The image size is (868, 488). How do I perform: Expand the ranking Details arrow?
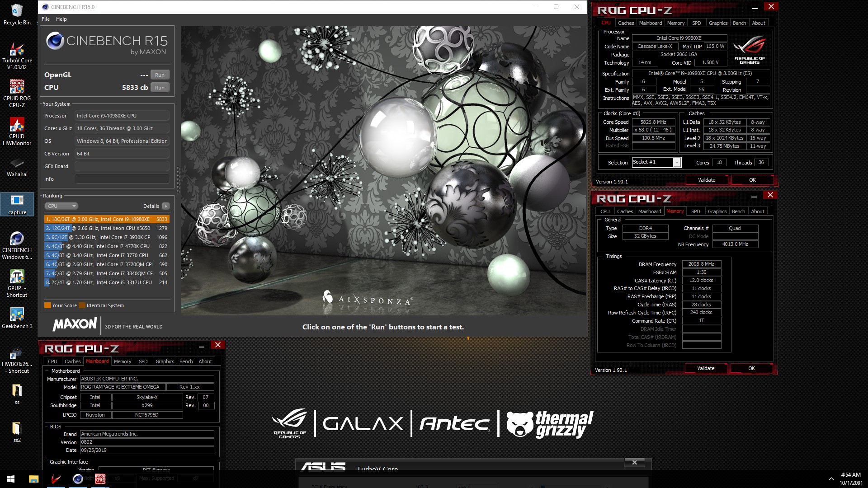166,206
